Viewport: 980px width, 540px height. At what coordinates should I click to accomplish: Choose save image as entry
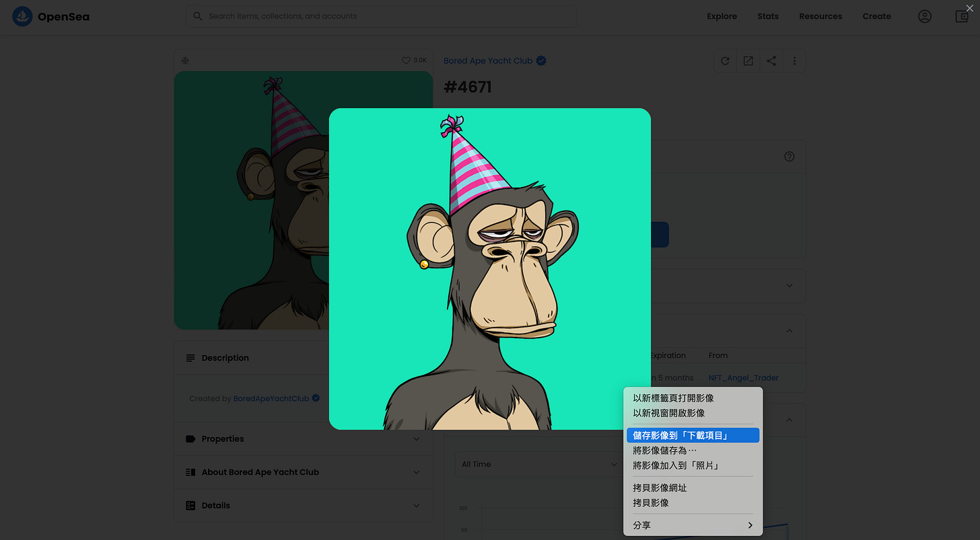tap(693, 451)
